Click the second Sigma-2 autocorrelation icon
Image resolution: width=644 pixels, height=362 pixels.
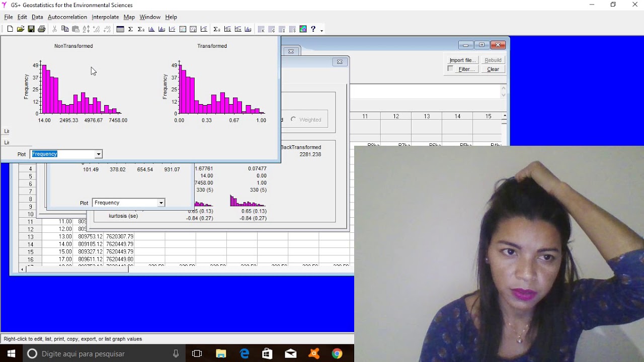(x=217, y=29)
